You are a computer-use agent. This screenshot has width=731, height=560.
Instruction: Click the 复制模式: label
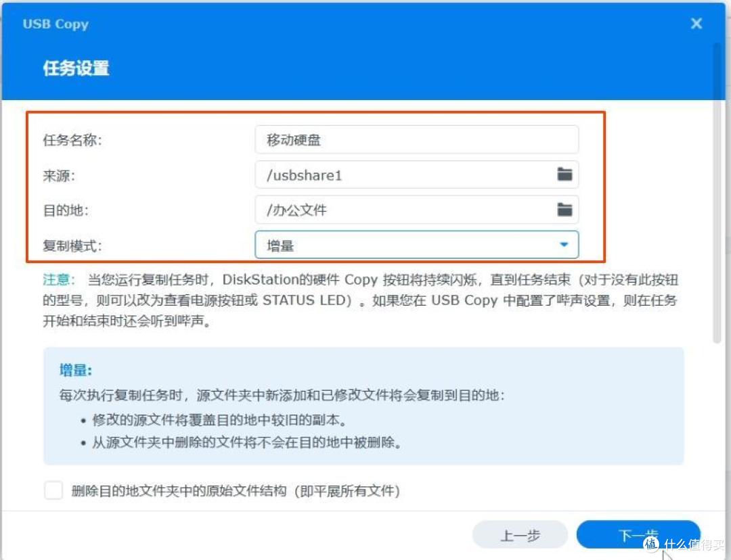[x=72, y=246]
